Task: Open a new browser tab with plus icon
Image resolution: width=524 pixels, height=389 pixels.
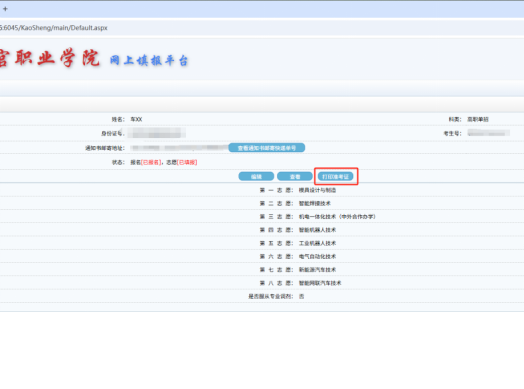Action: tap(5, 9)
